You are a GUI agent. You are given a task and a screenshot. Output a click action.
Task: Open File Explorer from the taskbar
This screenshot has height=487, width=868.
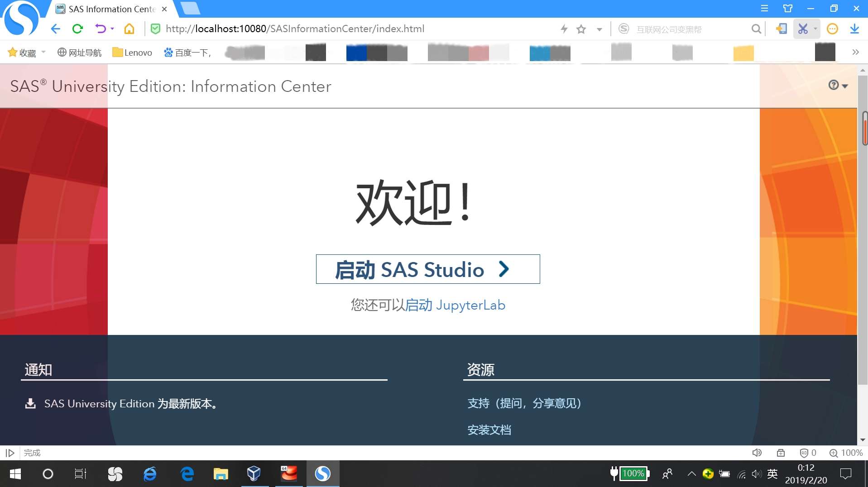pyautogui.click(x=221, y=474)
